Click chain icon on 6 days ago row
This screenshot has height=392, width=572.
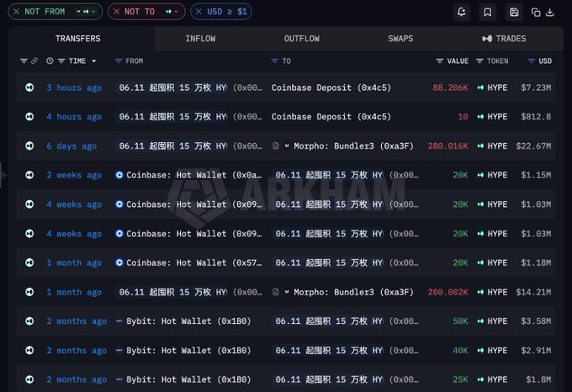[x=29, y=146]
